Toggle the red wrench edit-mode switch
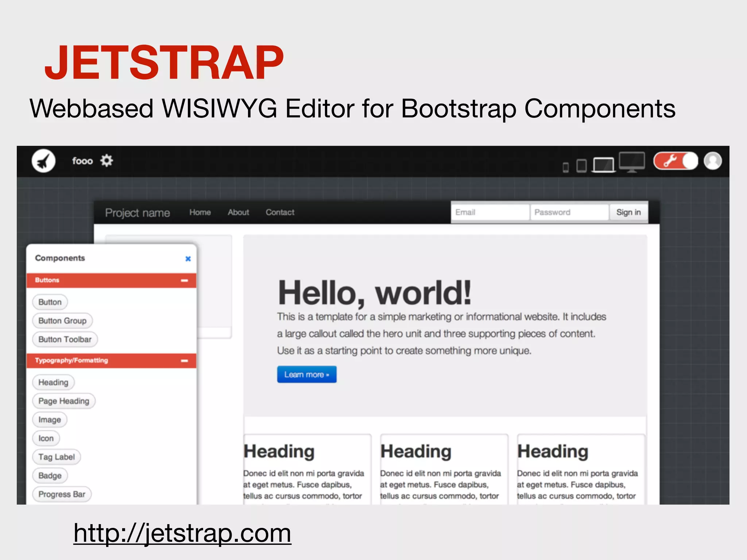This screenshot has width=747, height=560. [x=676, y=161]
